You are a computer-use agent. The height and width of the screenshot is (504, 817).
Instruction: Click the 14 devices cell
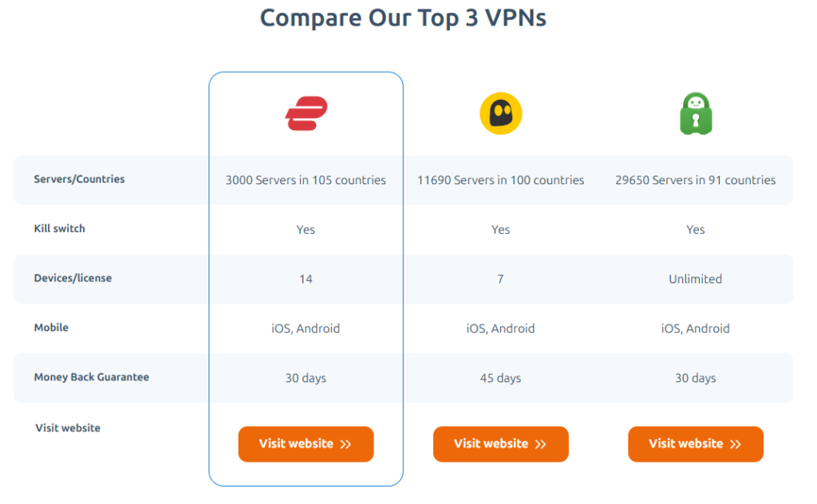(306, 279)
